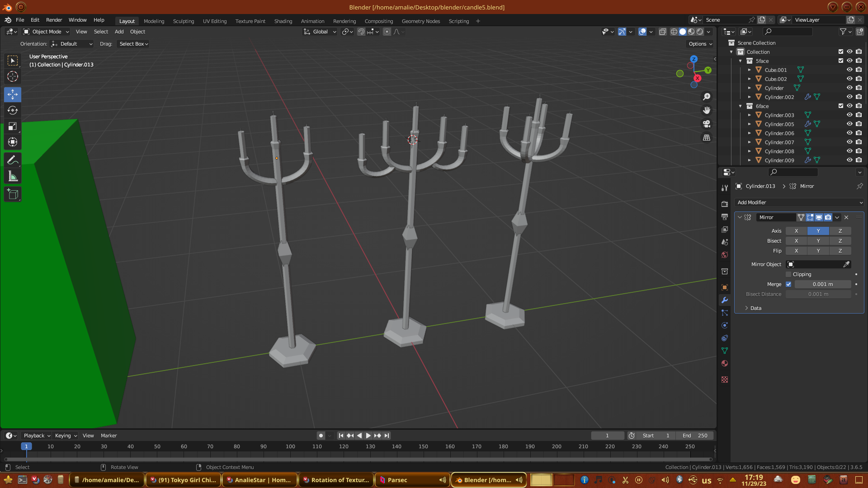Uncheck the Merge checkbox

(788, 284)
